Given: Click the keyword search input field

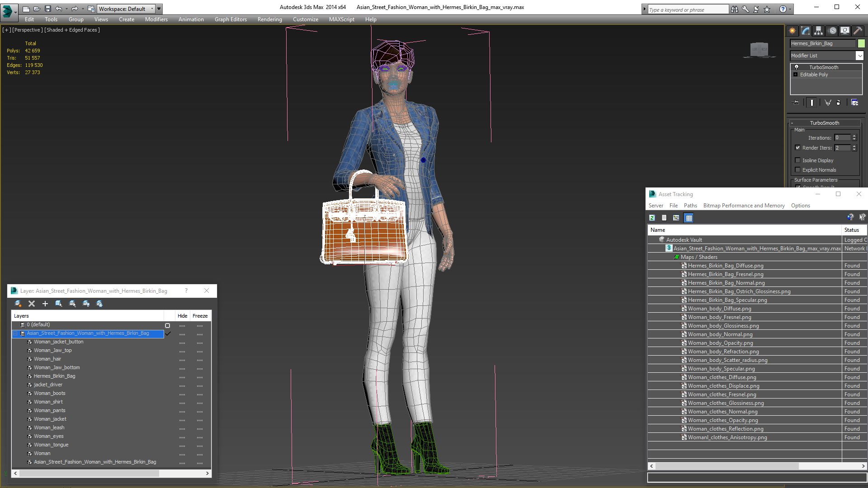Looking at the screenshot, I should [689, 9].
